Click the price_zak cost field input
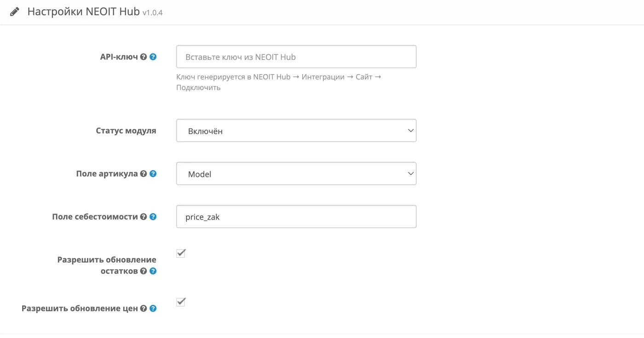The image size is (644, 338). click(x=296, y=216)
